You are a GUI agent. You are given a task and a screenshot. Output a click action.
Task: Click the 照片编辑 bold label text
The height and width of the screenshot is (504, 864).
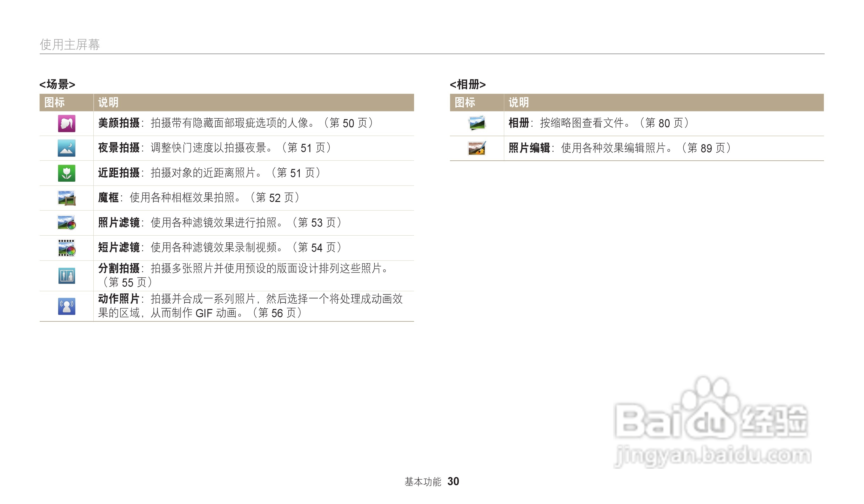click(x=529, y=148)
